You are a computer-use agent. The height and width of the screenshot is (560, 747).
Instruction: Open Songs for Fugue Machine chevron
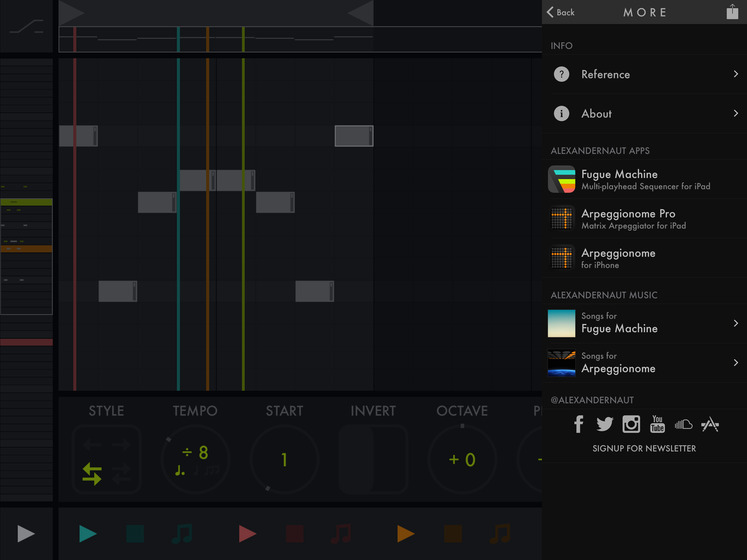coord(736,323)
